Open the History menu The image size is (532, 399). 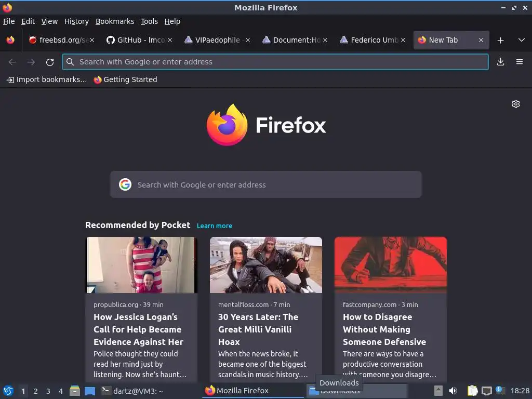pyautogui.click(x=77, y=21)
